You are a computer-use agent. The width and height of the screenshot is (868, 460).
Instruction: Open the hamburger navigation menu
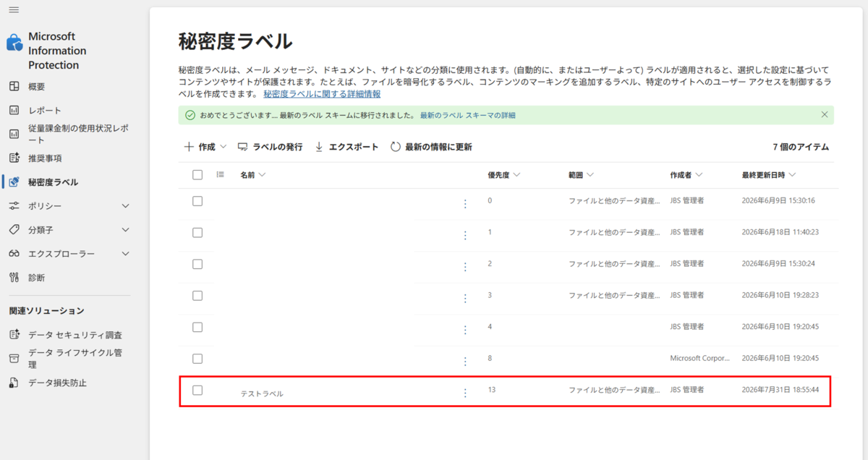[14, 9]
